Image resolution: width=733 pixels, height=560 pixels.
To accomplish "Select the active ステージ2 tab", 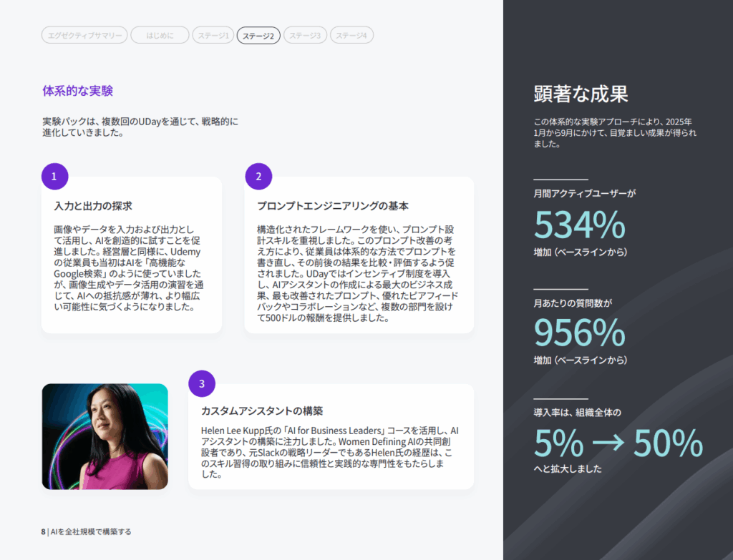I will coord(258,35).
